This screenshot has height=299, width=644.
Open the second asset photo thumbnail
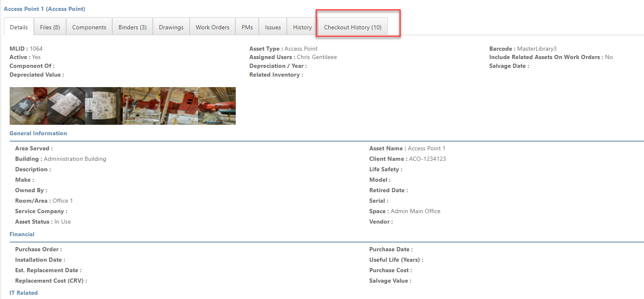(66, 106)
